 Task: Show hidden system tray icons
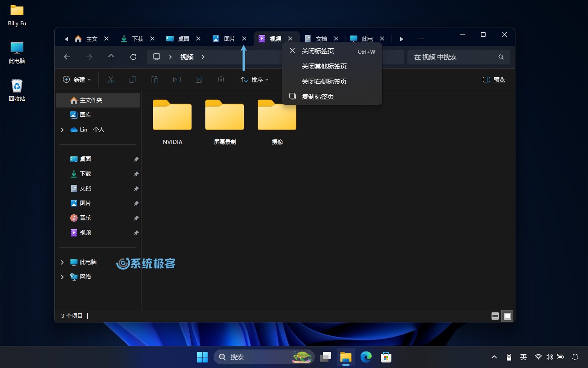(x=494, y=357)
